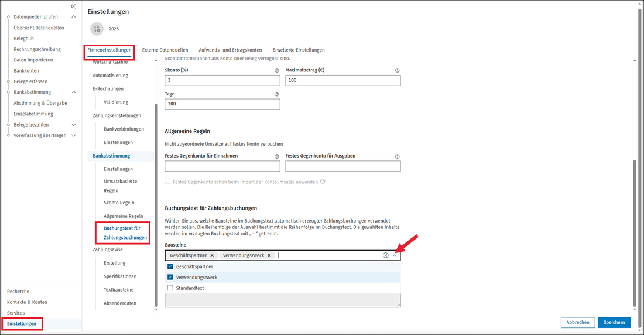
Task: Open Beleghub in sidebar
Action: click(24, 39)
